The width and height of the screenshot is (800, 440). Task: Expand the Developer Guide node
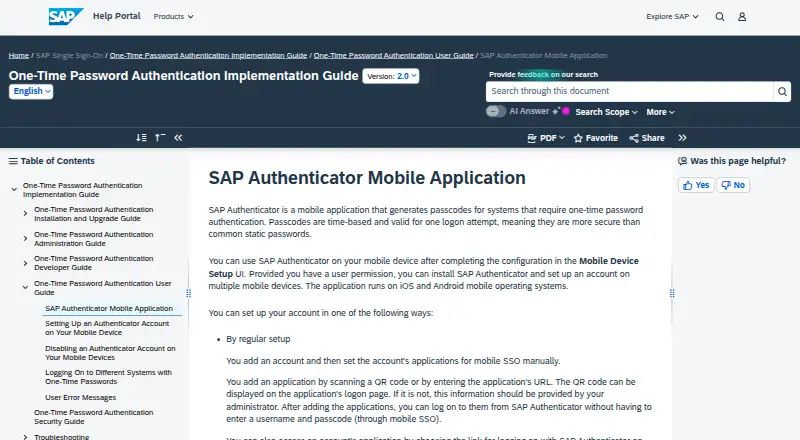tap(25, 263)
